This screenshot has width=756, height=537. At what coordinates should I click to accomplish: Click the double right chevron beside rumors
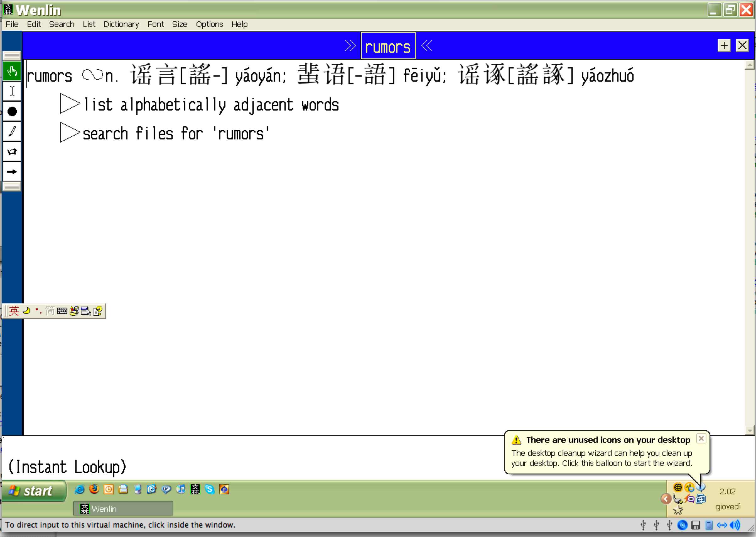(350, 46)
